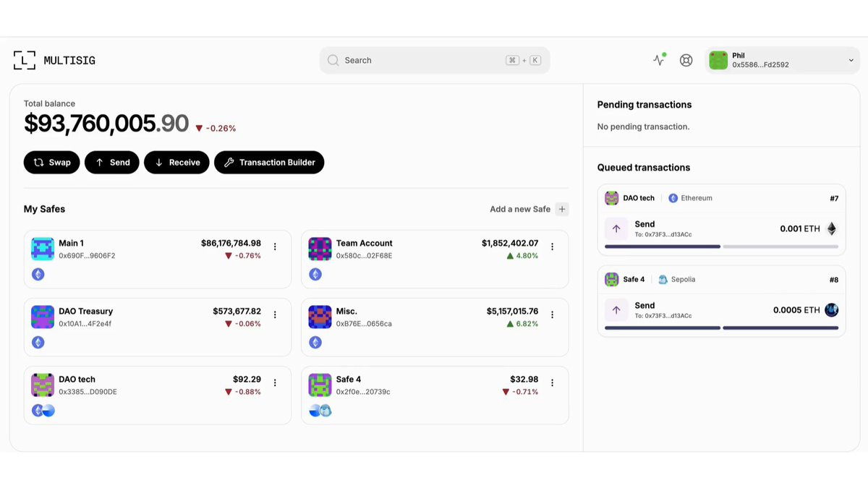Click the confirmation progress bar of transaction #7
Screen dimensions: 868x488
721,247
